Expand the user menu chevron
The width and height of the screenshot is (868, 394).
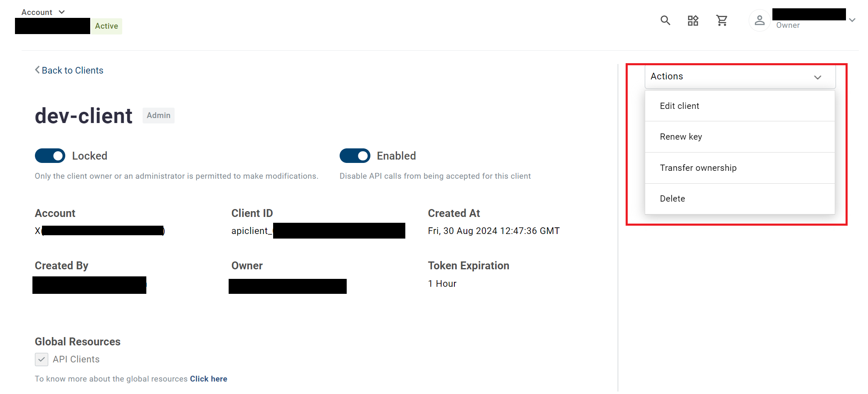click(852, 20)
